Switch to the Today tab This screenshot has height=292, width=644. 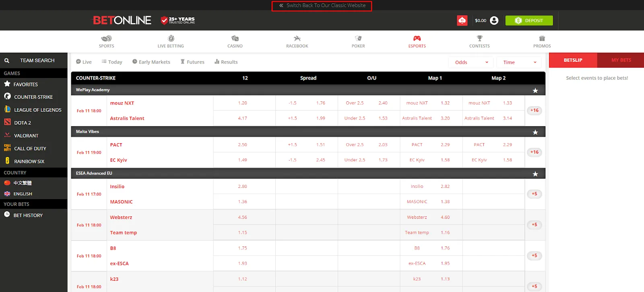click(x=112, y=62)
